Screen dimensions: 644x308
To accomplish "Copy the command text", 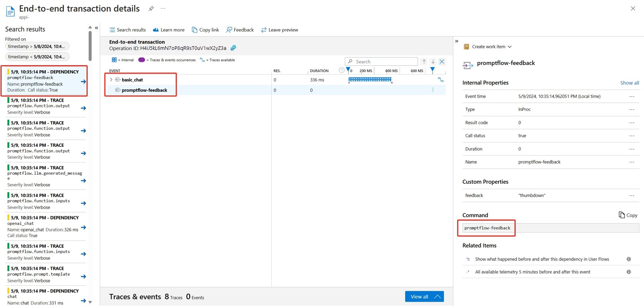I will (628, 215).
